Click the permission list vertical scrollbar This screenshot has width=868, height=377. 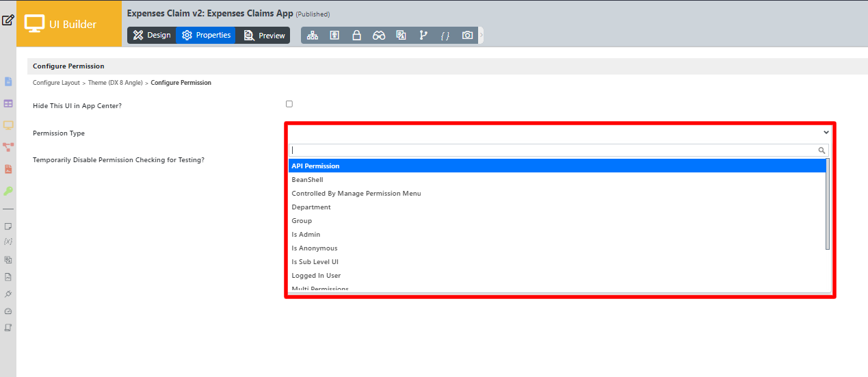click(x=828, y=204)
